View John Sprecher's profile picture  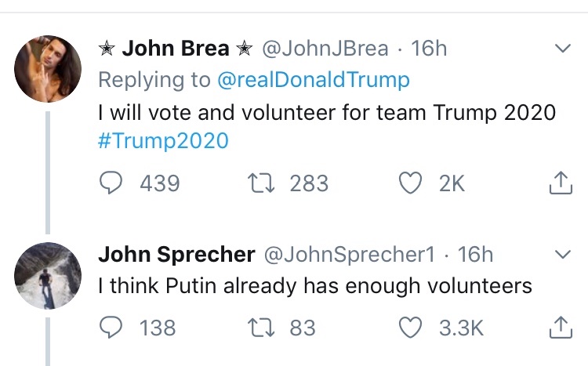click(x=48, y=274)
